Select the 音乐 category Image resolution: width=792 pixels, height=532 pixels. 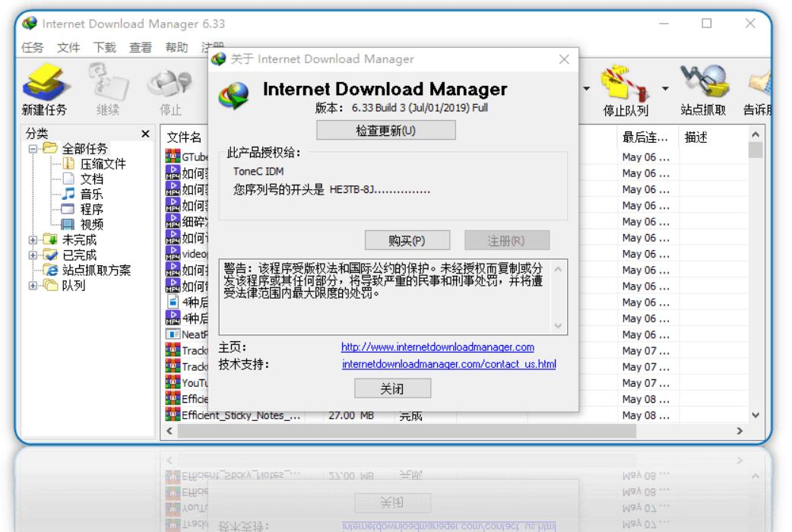91,194
